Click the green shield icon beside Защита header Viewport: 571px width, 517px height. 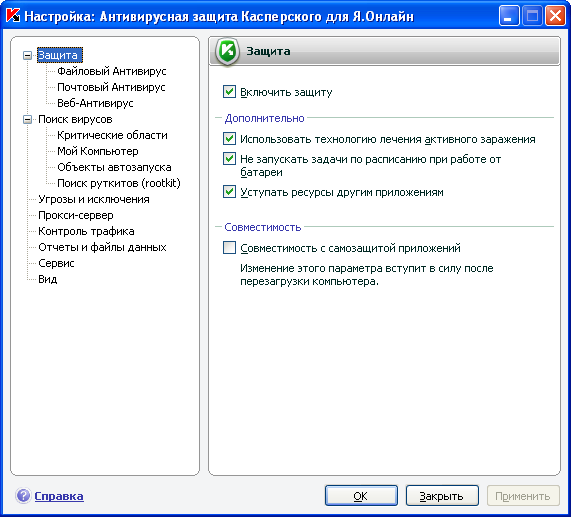pyautogui.click(x=227, y=51)
